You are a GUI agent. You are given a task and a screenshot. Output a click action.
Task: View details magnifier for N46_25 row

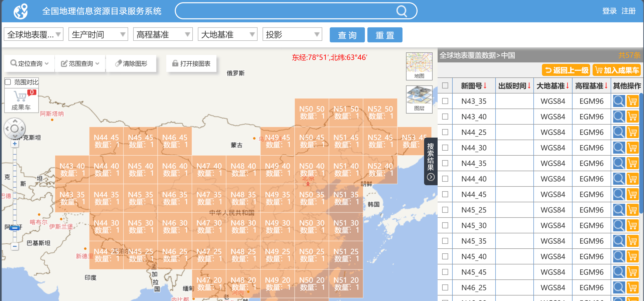click(x=619, y=287)
